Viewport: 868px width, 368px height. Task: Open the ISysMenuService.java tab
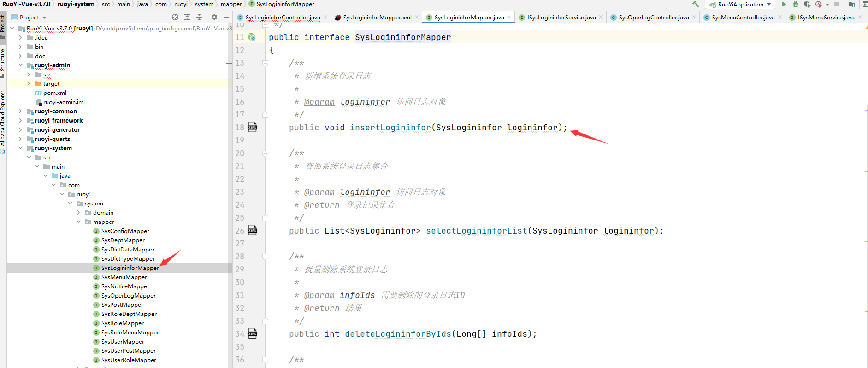coord(826,18)
